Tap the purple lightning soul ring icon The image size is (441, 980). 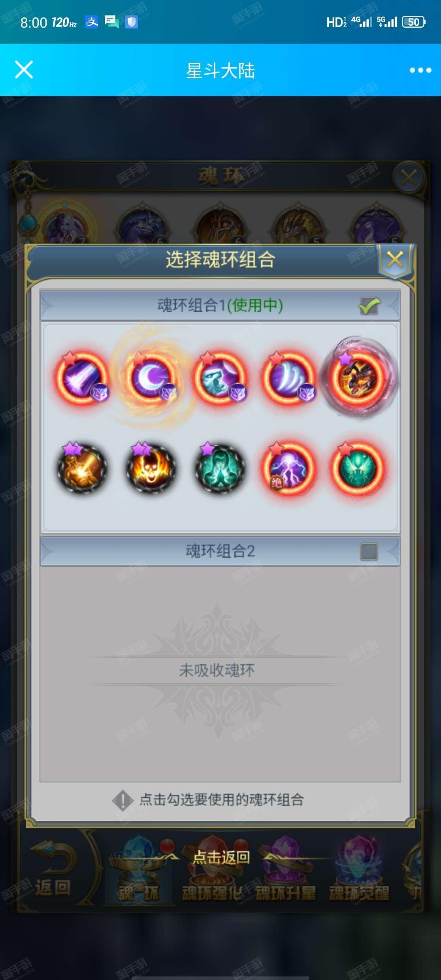[289, 468]
